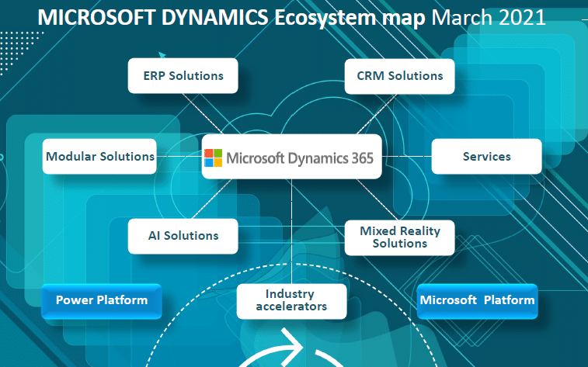Click the 'MICROSOFT DYNAMICS Ecosystem map' title
The image size is (588, 367).
pos(231,17)
